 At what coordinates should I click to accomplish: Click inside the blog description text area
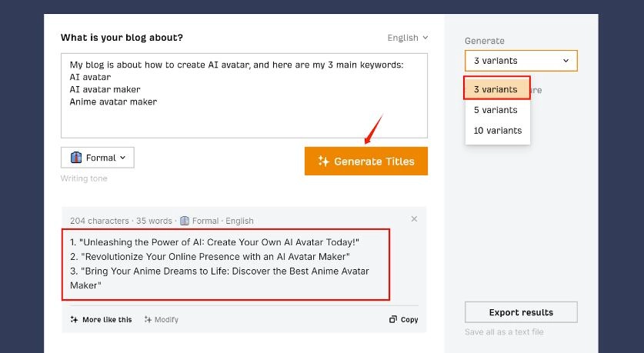point(244,115)
